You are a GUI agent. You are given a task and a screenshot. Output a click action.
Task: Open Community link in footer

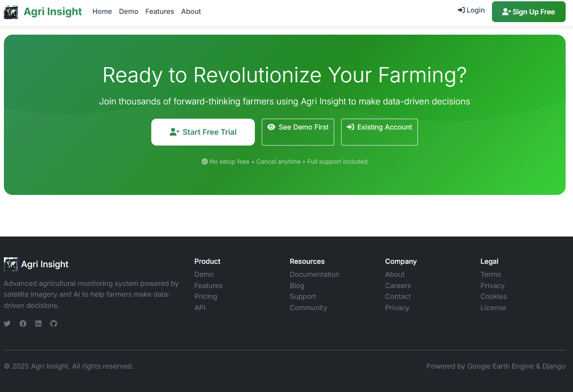click(x=309, y=308)
